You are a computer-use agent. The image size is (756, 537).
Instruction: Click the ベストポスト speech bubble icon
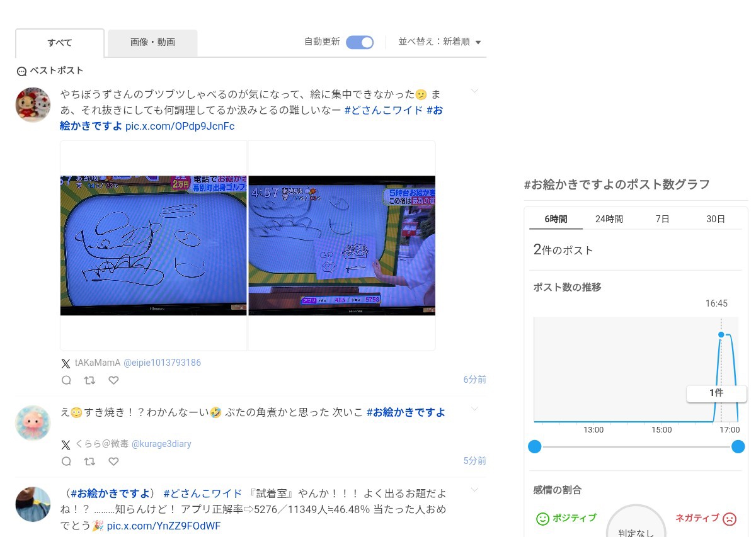pos(21,71)
